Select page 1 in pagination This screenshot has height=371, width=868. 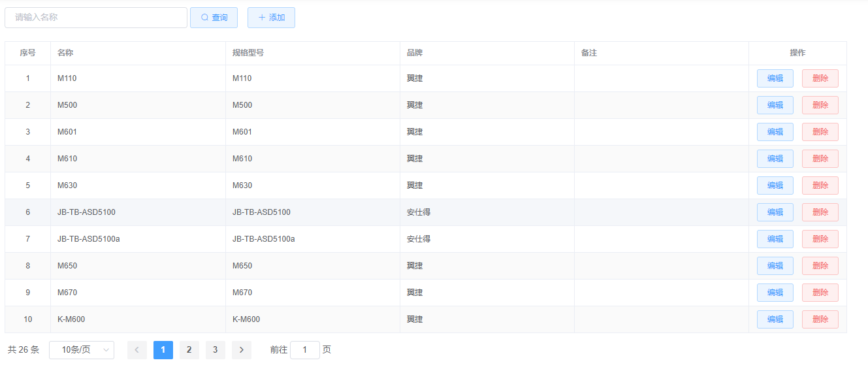point(163,350)
